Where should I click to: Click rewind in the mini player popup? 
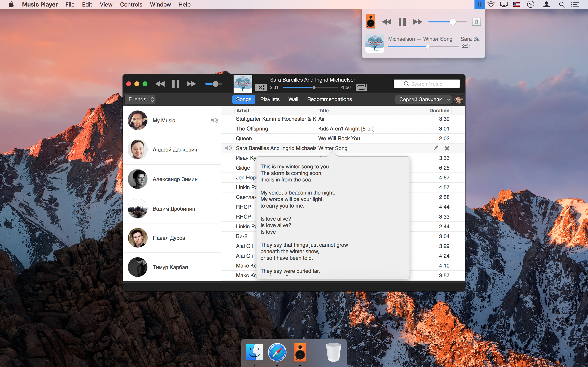pyautogui.click(x=387, y=22)
